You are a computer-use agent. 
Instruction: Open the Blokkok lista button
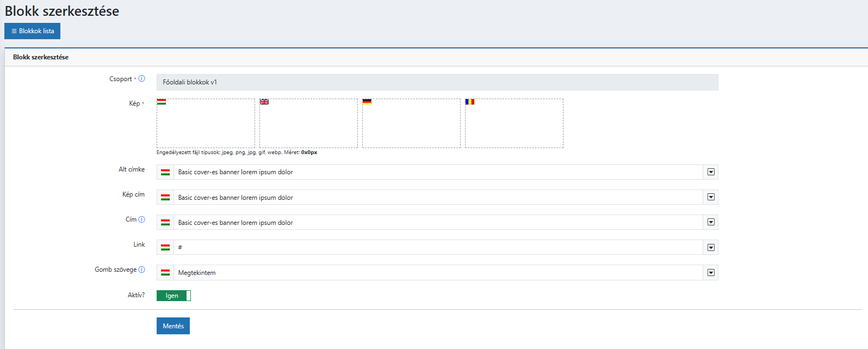(33, 31)
